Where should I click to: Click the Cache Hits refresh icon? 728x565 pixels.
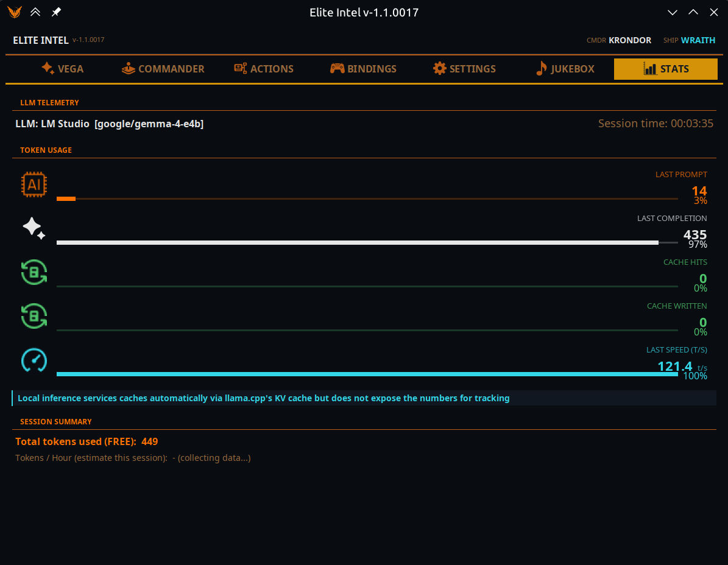coord(34,272)
